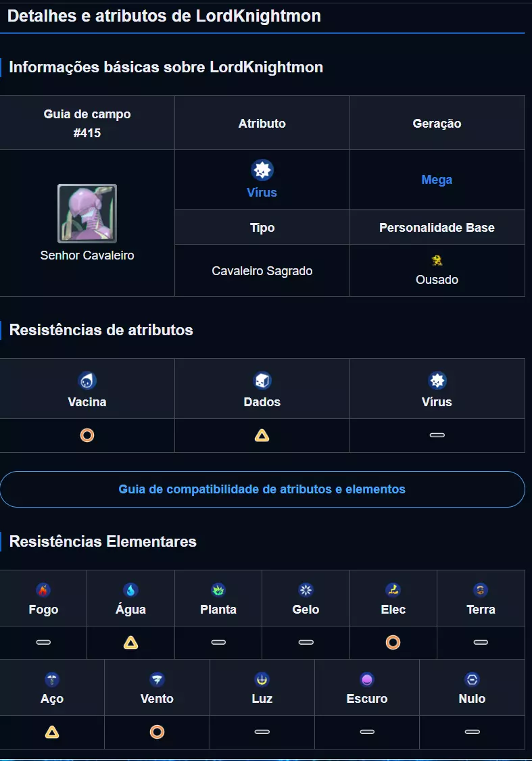The image size is (532, 761).
Task: Click the Planta element icon
Action: [218, 590]
